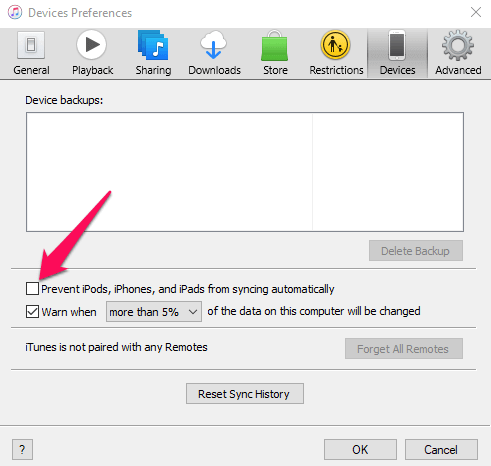Open the Downloads preferences tab
The height and width of the screenshot is (466, 491).
pos(214,53)
